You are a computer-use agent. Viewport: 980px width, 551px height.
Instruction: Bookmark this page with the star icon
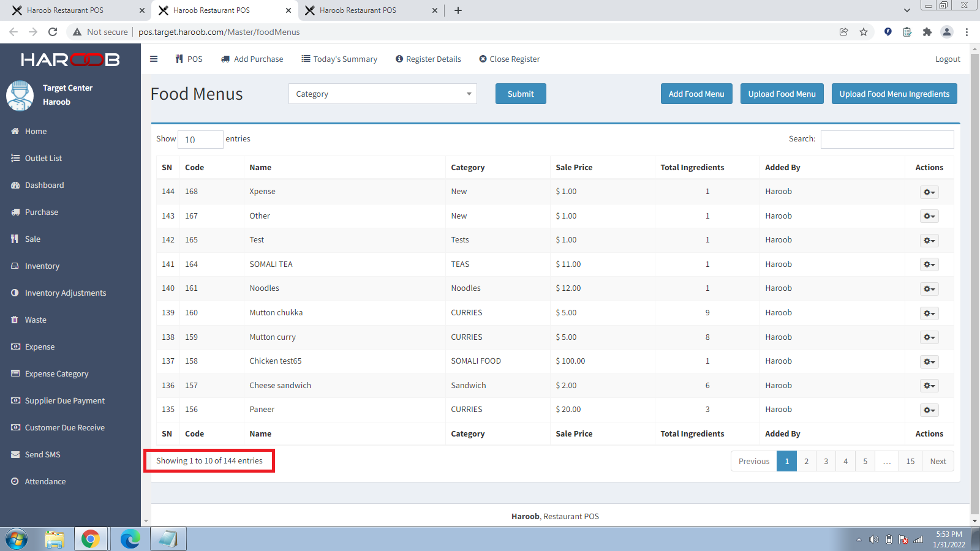pyautogui.click(x=864, y=32)
